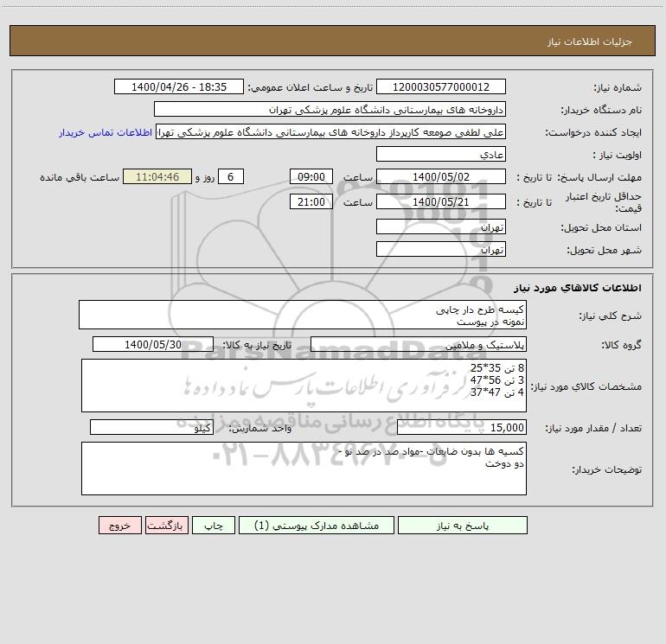Click response deadline date 1400/05/02
This screenshot has height=644, width=666.
(x=441, y=176)
